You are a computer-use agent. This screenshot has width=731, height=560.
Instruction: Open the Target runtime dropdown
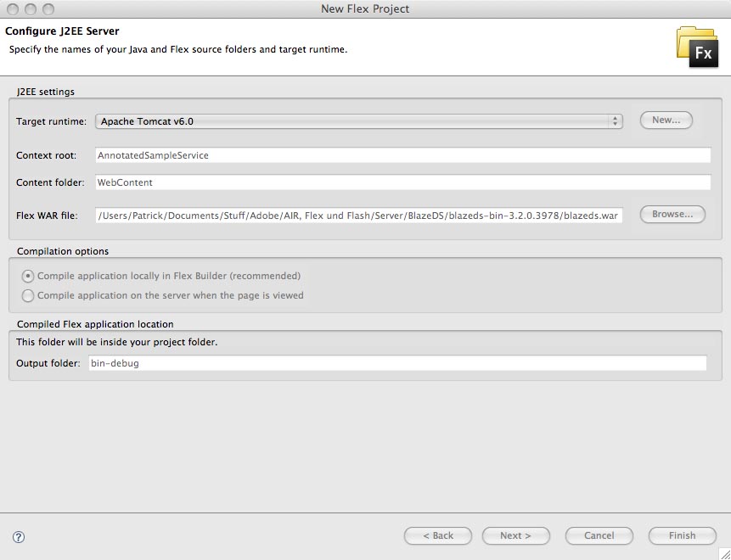(358, 121)
